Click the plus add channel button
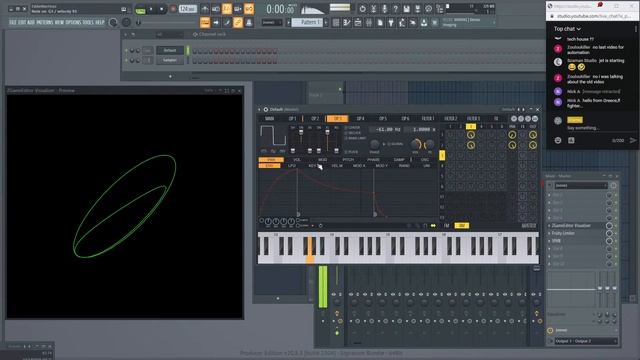Screen dimensions: 640x360 pos(170,76)
